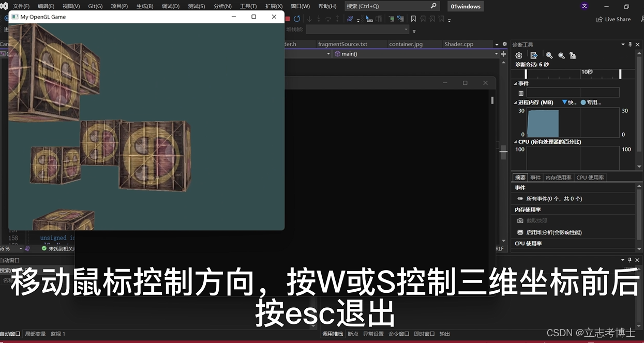Viewport: 644px width, 343px height.
Task: Switch to the Shader.cpp tab
Action: pos(459,44)
